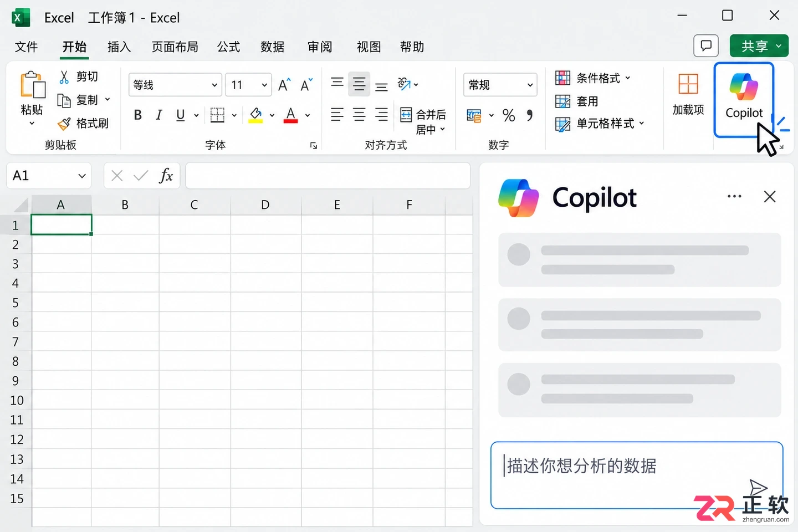Viewport: 798px width, 532px height.
Task: Click the Copilot button in the ribbon
Action: tap(744, 100)
